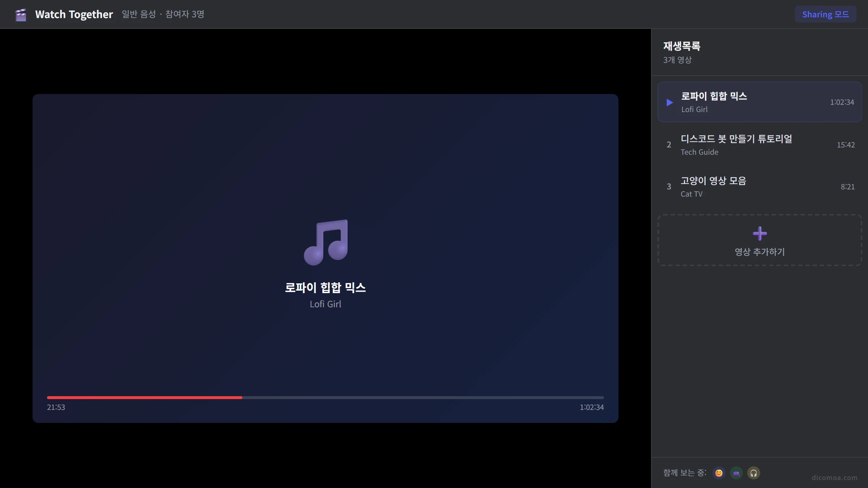
Task: Click video title 로파이 힙합 믹스 in player
Action: click(x=325, y=288)
